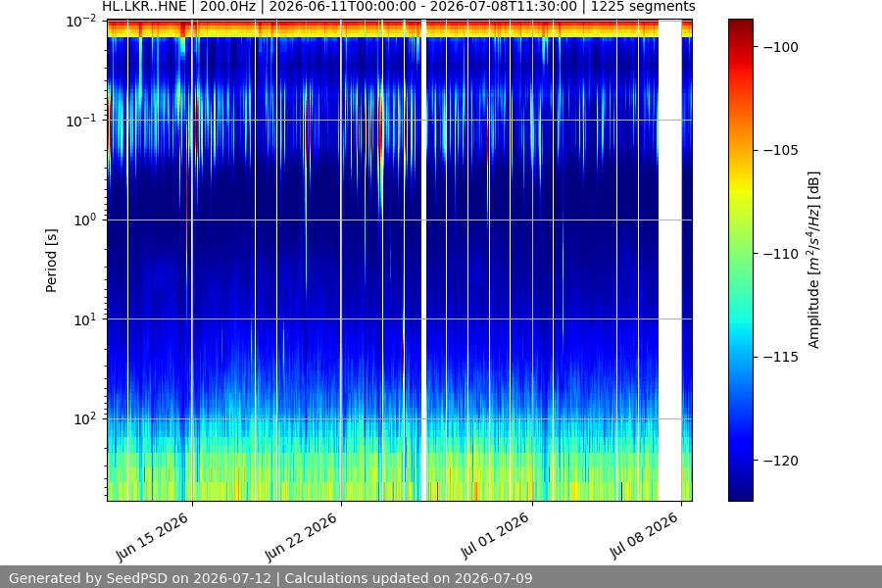882x588 pixels.
Task: Click the Period [s] axis label
Action: (x=51, y=261)
